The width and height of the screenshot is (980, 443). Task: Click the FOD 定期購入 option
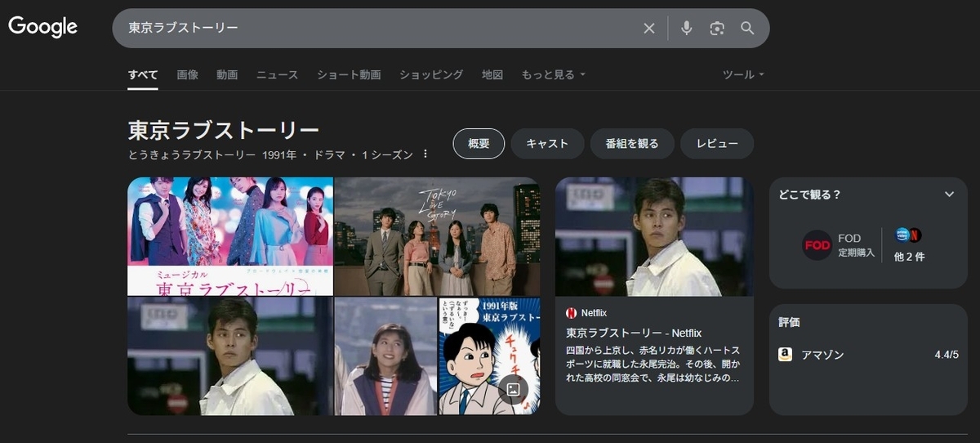pos(838,245)
